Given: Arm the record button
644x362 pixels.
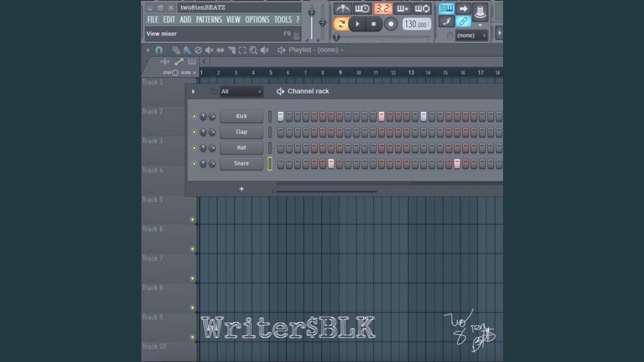Looking at the screenshot, I should click(390, 24).
